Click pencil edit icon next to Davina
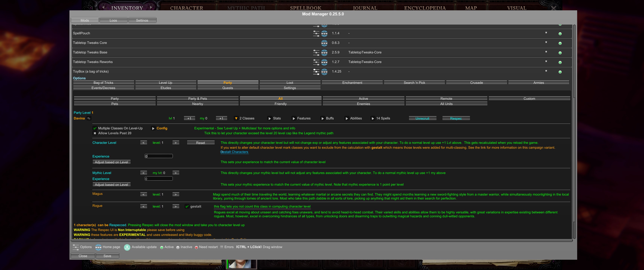Screen dimensions: 644x270 (89, 118)
